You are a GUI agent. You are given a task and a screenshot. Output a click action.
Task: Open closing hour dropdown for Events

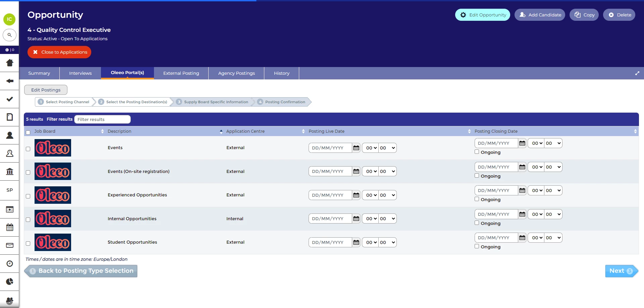coord(536,143)
